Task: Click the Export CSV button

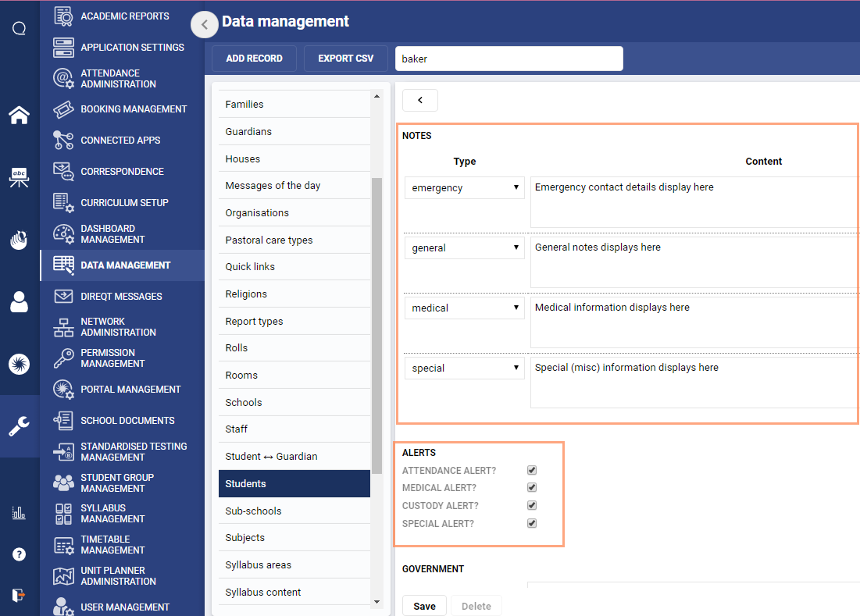Action: click(x=345, y=58)
